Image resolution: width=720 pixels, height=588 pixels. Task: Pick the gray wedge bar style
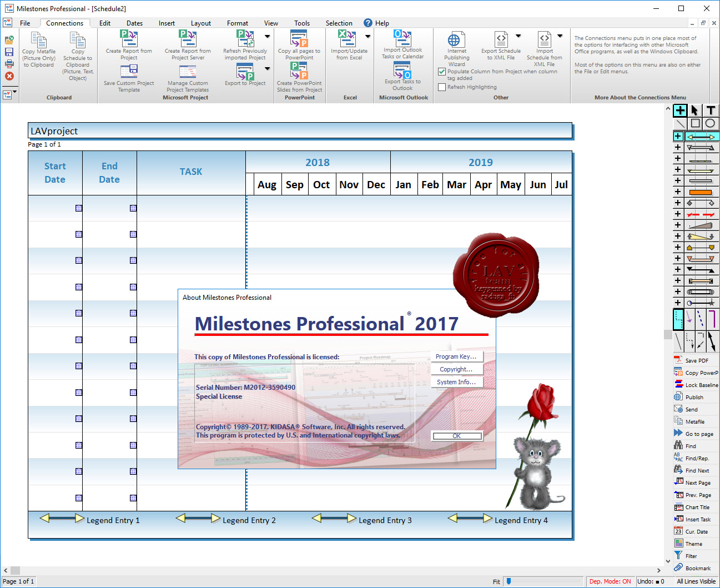(701, 225)
